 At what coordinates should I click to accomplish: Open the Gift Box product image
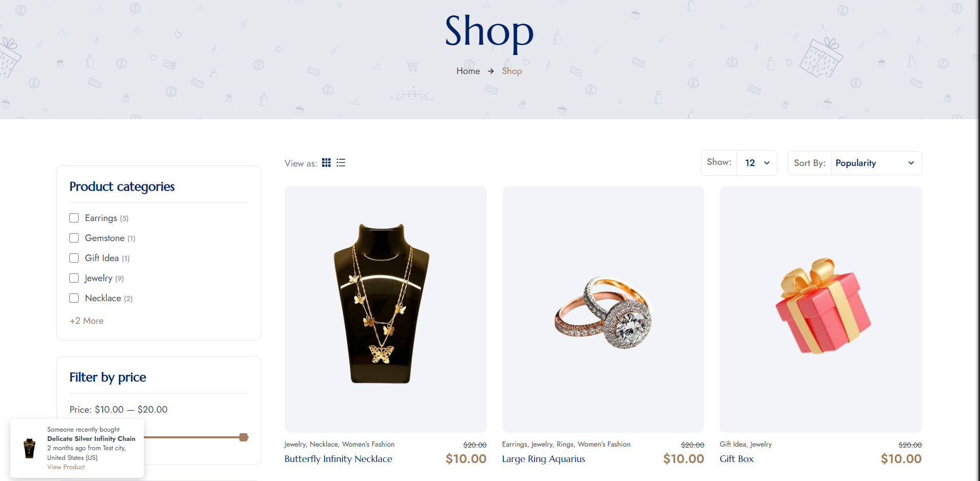click(x=820, y=309)
